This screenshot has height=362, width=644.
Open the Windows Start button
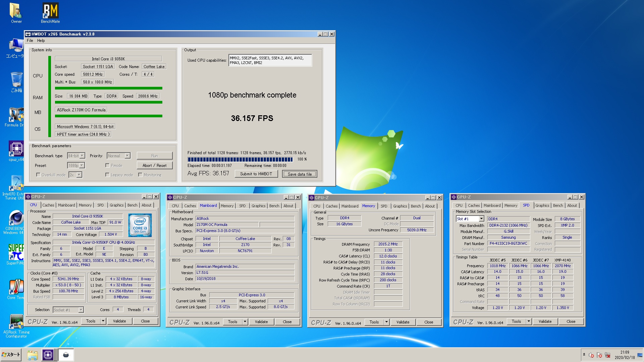[11, 355]
